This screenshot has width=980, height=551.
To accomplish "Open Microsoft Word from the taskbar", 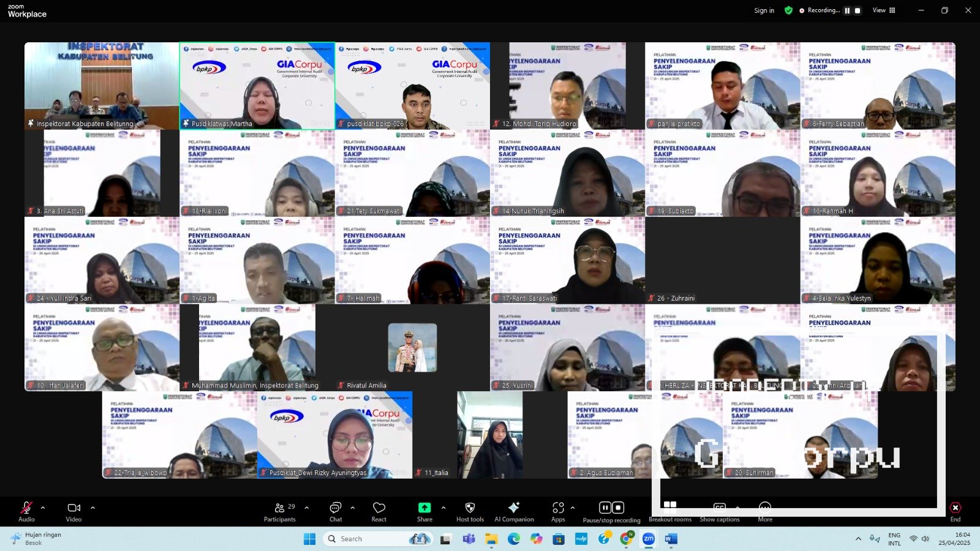I will (671, 539).
